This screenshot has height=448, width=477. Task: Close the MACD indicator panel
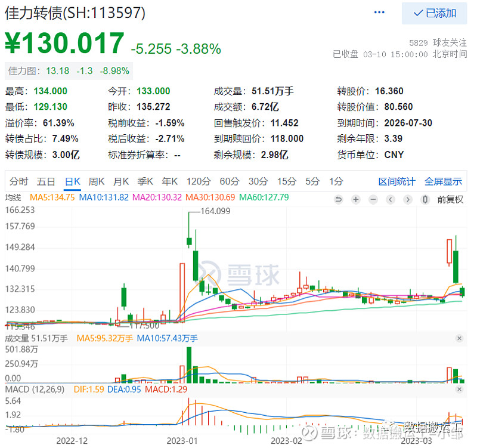click(x=459, y=390)
